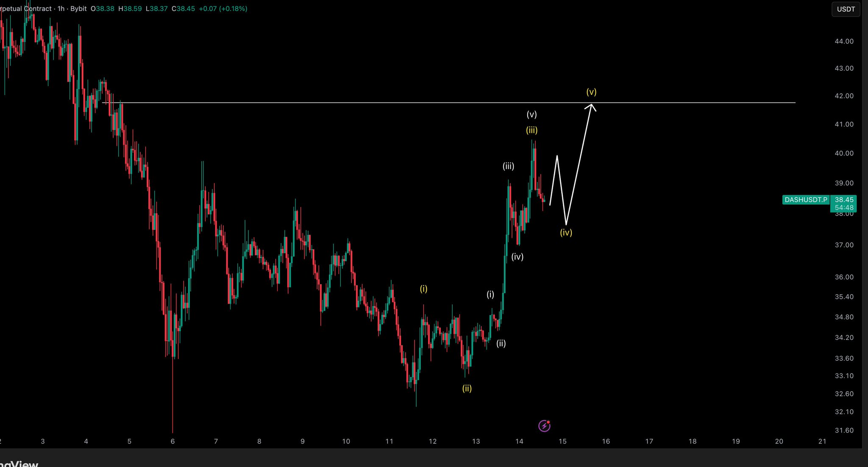Select the white (v) wave label
Screen dimensions: 868x467
(x=531, y=115)
